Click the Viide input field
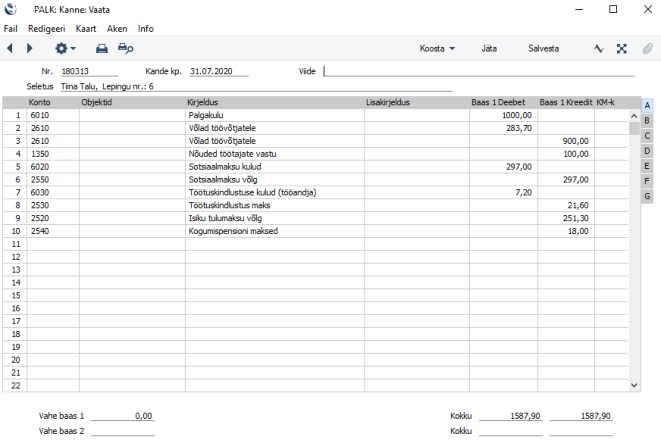The height and width of the screenshot is (440, 661). (479, 71)
